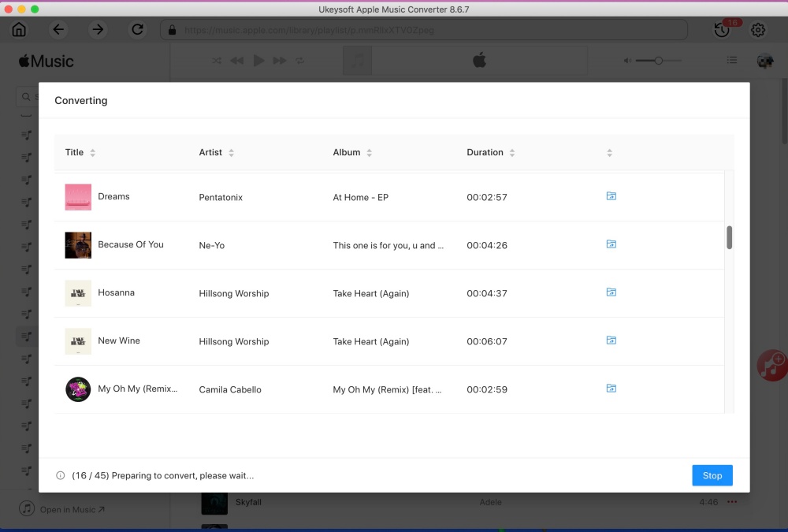Mute audio with the volume speaker icon

click(626, 60)
